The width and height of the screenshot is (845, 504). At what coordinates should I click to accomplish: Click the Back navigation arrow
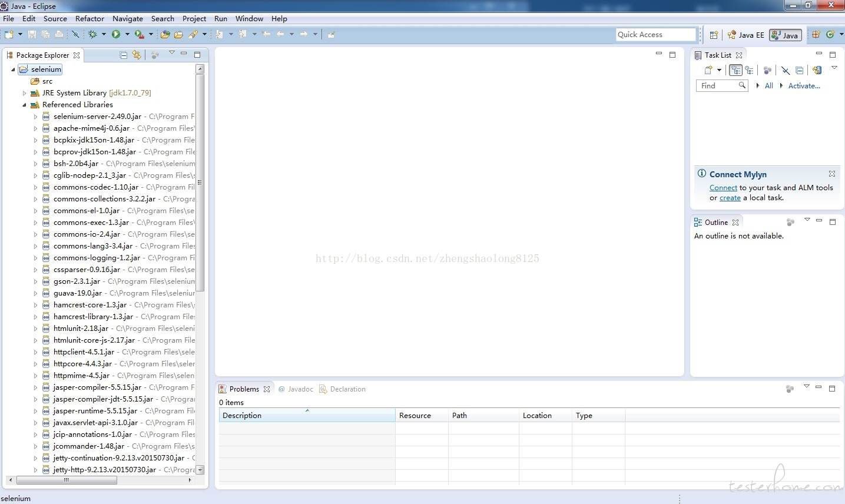pyautogui.click(x=280, y=34)
